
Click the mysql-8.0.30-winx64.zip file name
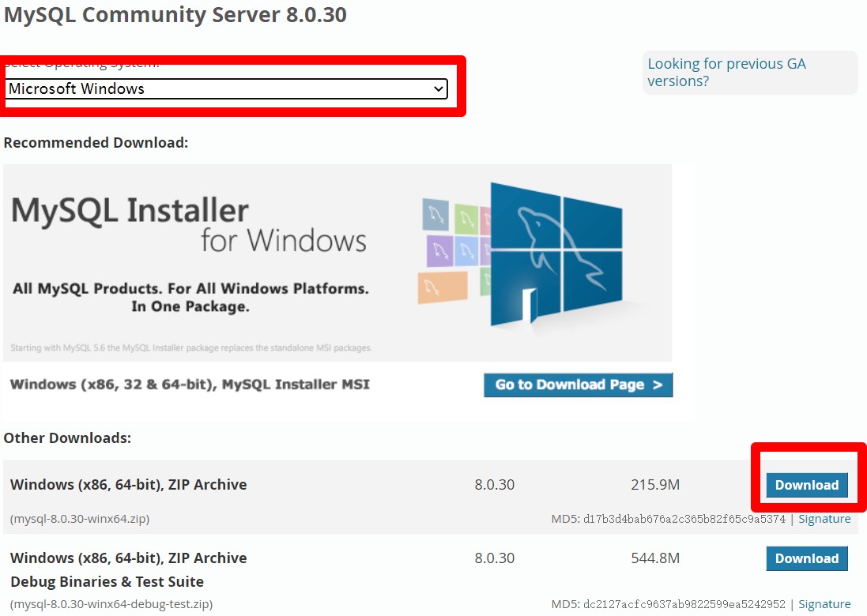(80, 519)
